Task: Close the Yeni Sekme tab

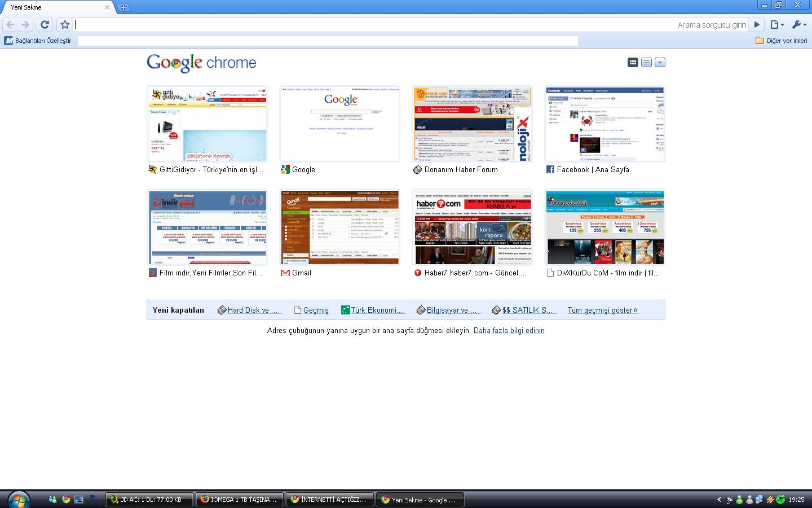Action: tap(107, 7)
